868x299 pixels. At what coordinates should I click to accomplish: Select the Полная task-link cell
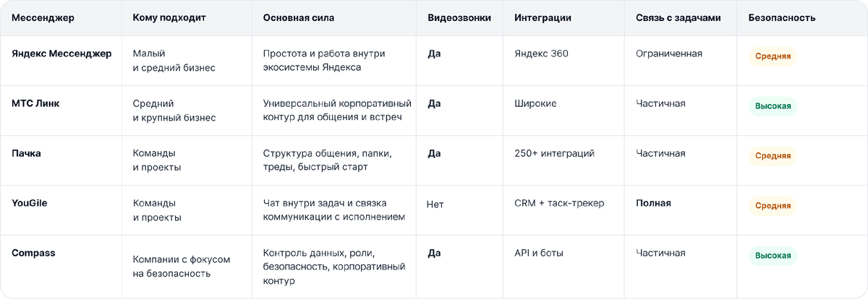click(653, 204)
